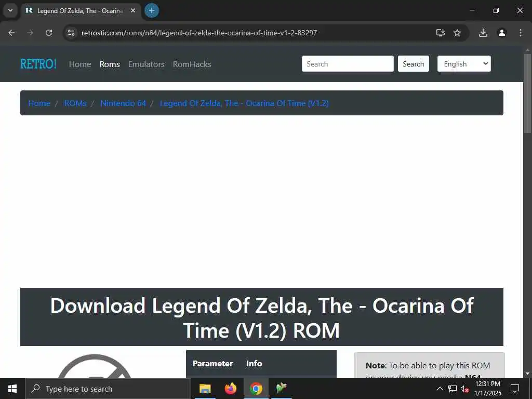This screenshot has width=532, height=399.
Task: Open taskbar clock and date
Action: (487, 389)
